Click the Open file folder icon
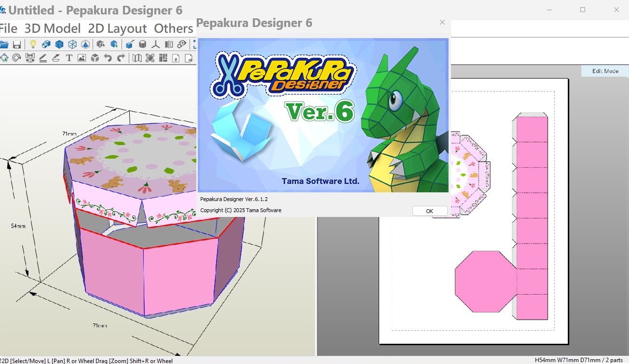The width and height of the screenshot is (629, 364). [4, 44]
